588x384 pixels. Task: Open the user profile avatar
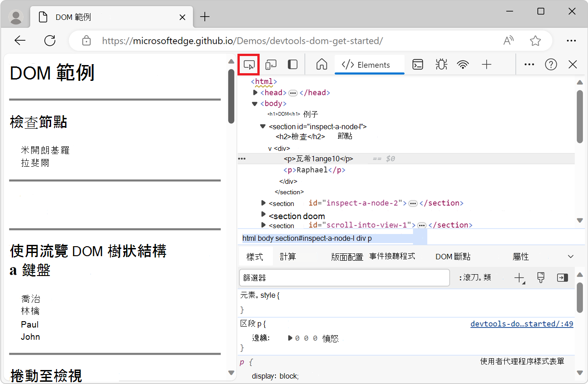coord(16,17)
